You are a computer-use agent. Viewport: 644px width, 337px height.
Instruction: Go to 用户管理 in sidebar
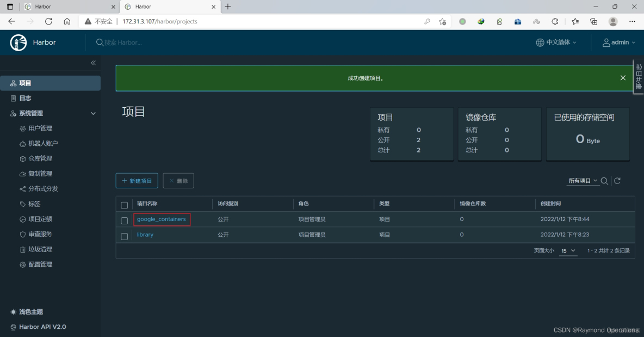(x=40, y=128)
